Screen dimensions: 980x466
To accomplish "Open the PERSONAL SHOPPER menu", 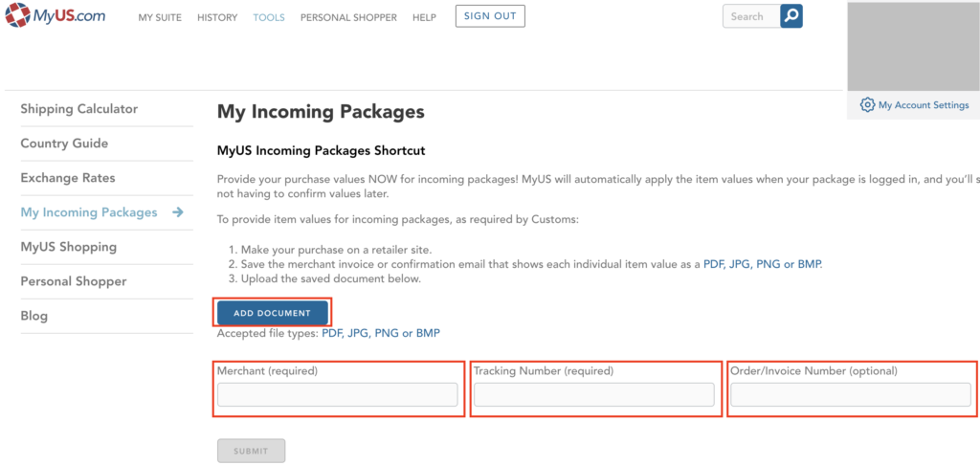I will [x=348, y=17].
